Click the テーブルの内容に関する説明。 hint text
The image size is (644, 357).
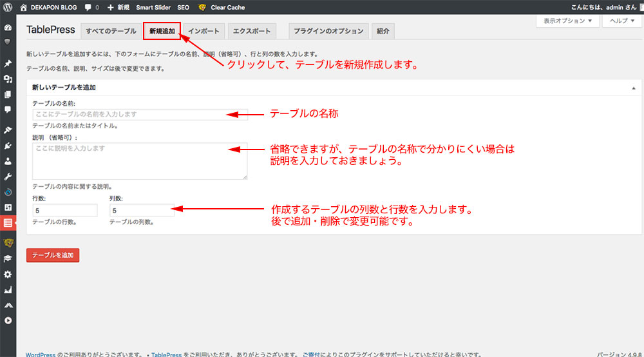pos(72,186)
